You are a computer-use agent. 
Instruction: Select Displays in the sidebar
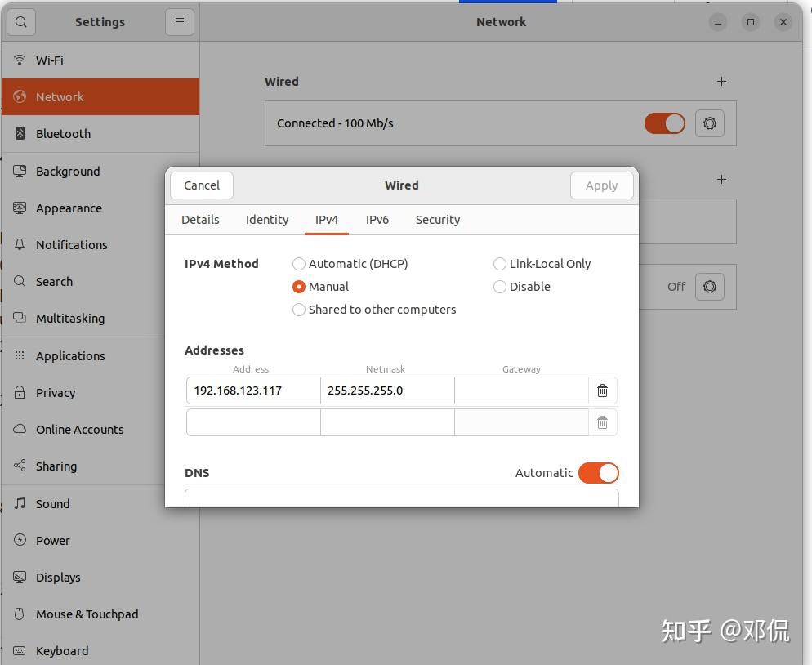click(x=58, y=577)
